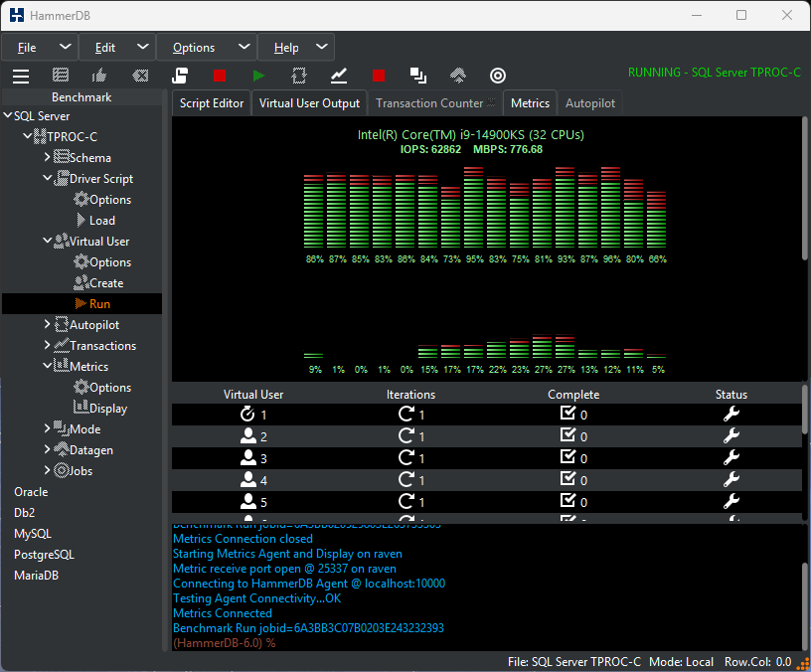811x672 pixels.
Task: Click the iterations refresh icon for Virtual User 4
Action: [x=406, y=479]
